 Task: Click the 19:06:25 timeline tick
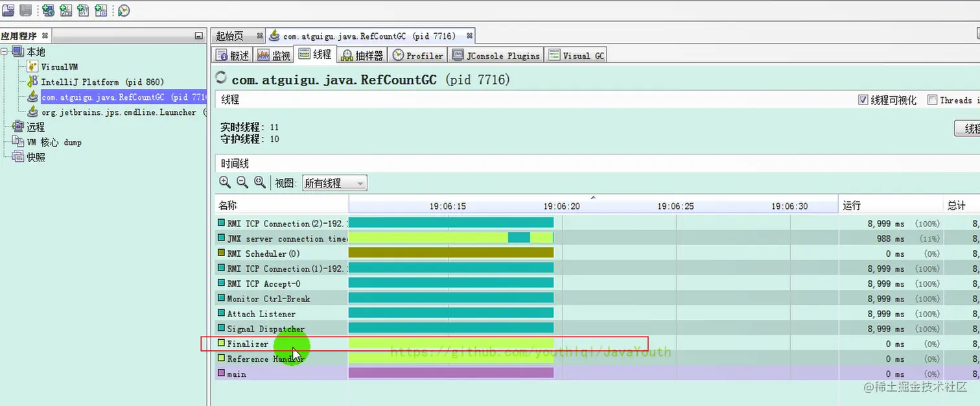click(675, 206)
